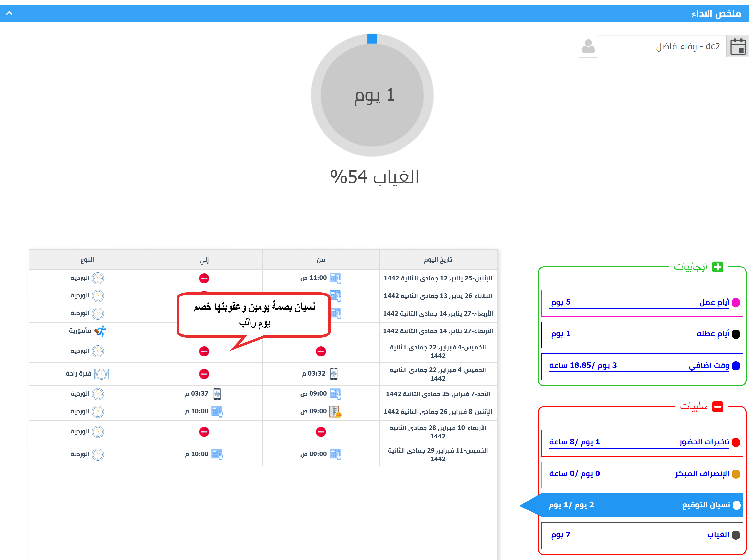
Task: Click the date الإثنين-8 فبراير cell
Action: click(437, 412)
